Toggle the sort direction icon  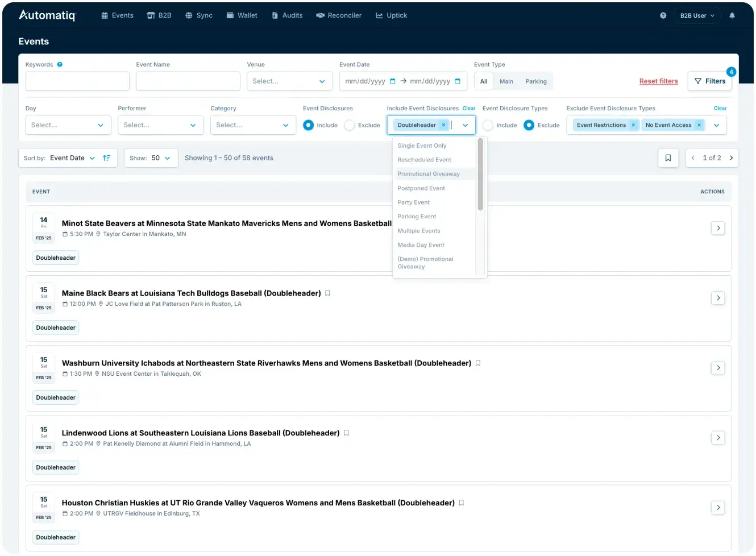(106, 158)
